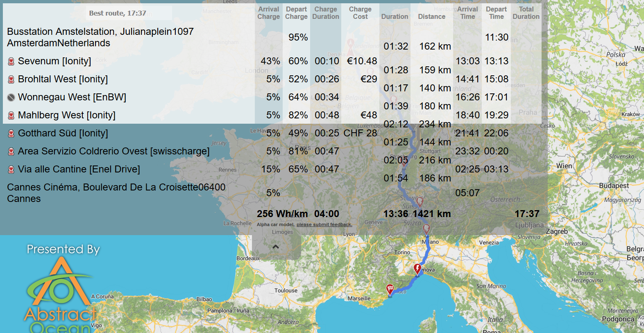Click the Via alle Cantine charger icon
This screenshot has width=644, height=333.
coord(11,170)
